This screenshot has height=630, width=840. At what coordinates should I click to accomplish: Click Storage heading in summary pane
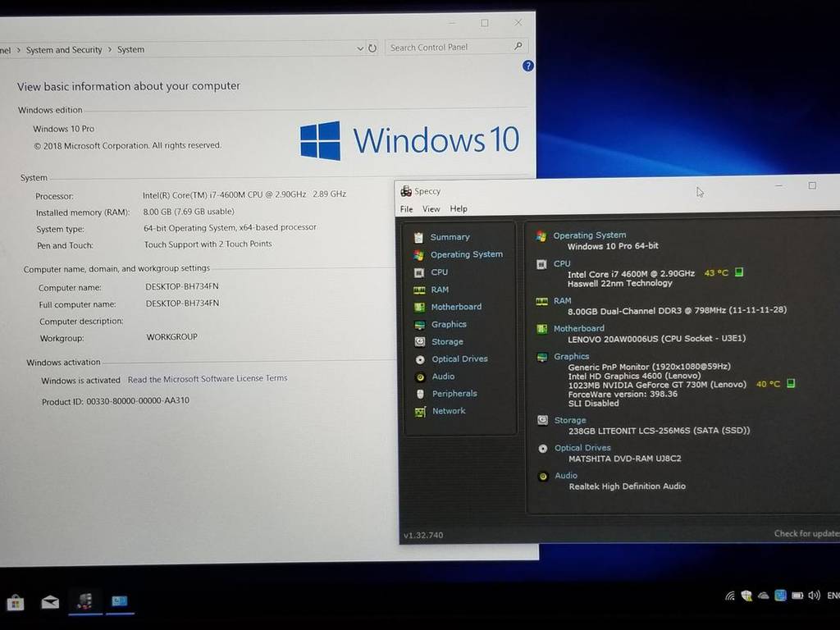570,420
